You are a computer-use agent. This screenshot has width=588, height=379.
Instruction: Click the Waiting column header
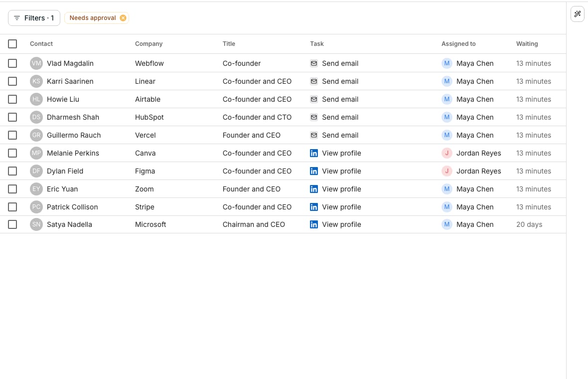(x=527, y=44)
